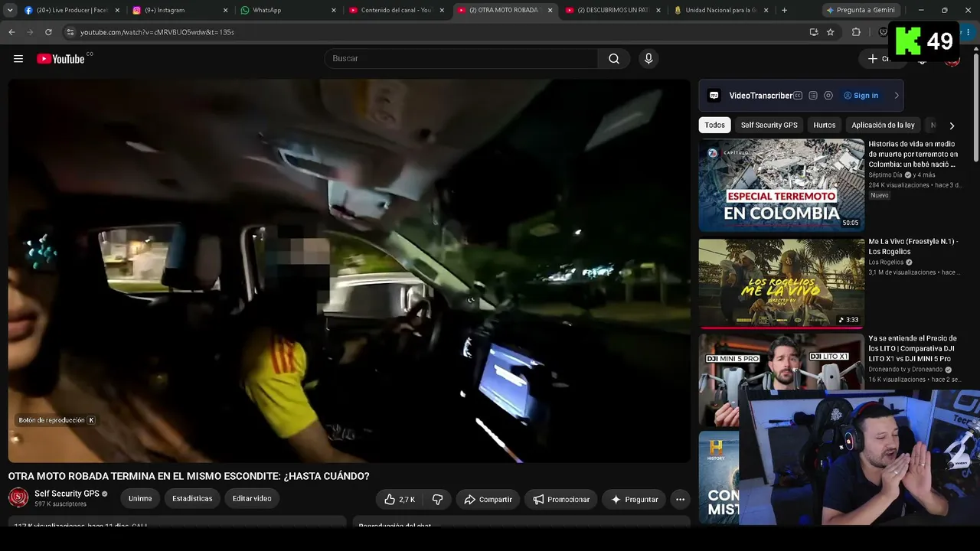Select the Todos filter chip
980x551 pixels.
point(715,125)
